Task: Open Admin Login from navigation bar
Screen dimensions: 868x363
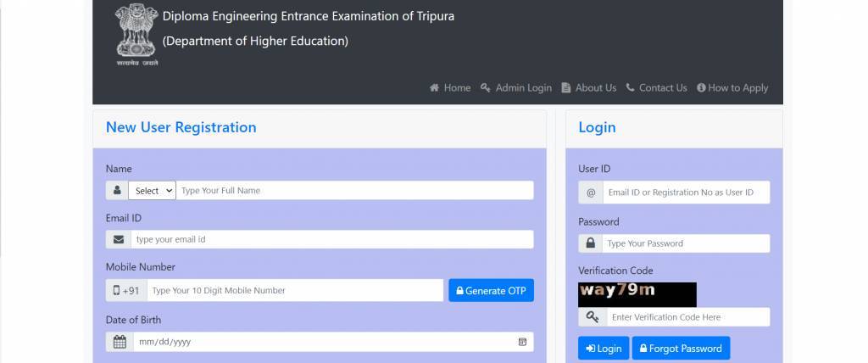Action: (x=516, y=88)
